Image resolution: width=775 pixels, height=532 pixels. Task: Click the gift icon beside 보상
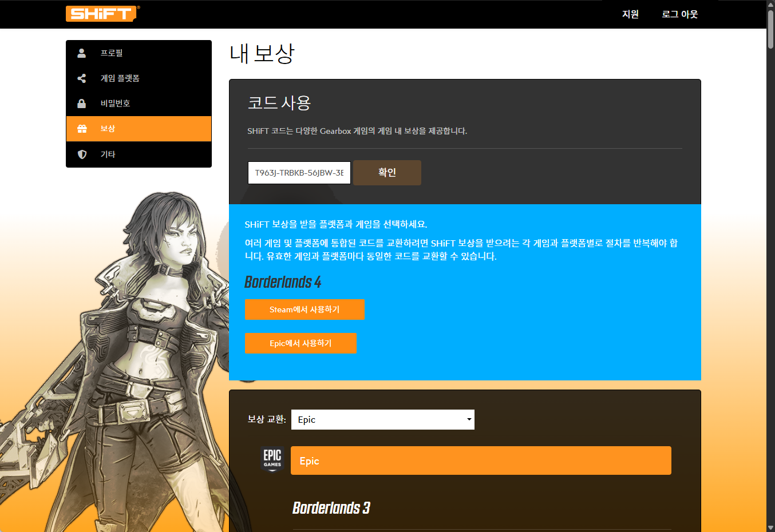click(82, 129)
